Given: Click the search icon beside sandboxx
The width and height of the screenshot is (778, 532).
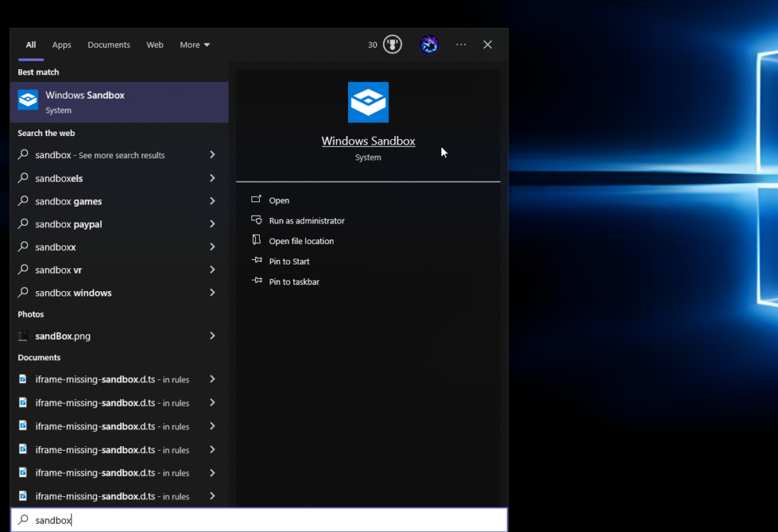Looking at the screenshot, I should (24, 246).
